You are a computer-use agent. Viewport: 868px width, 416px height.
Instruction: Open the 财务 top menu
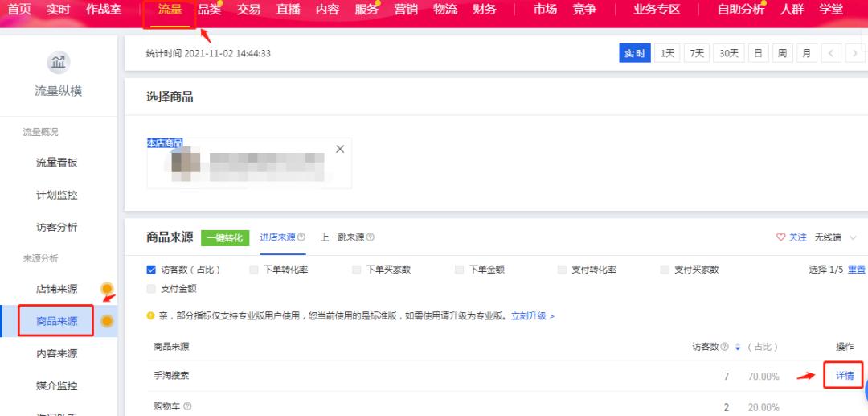(485, 10)
